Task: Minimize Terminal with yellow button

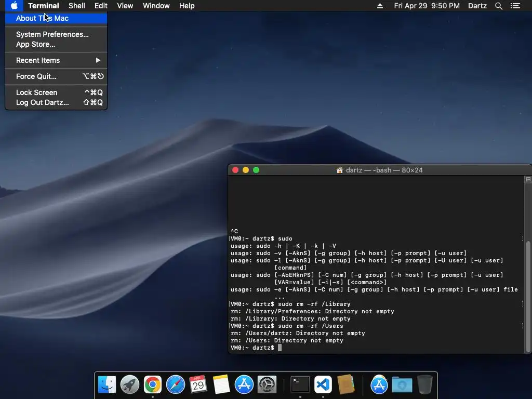Action: [x=246, y=170]
